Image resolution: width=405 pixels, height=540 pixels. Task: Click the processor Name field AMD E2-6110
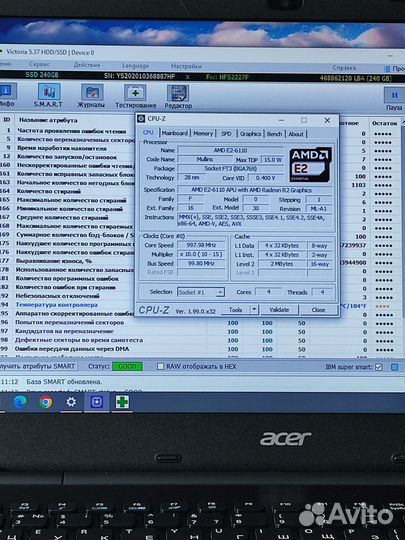pyautogui.click(x=230, y=150)
